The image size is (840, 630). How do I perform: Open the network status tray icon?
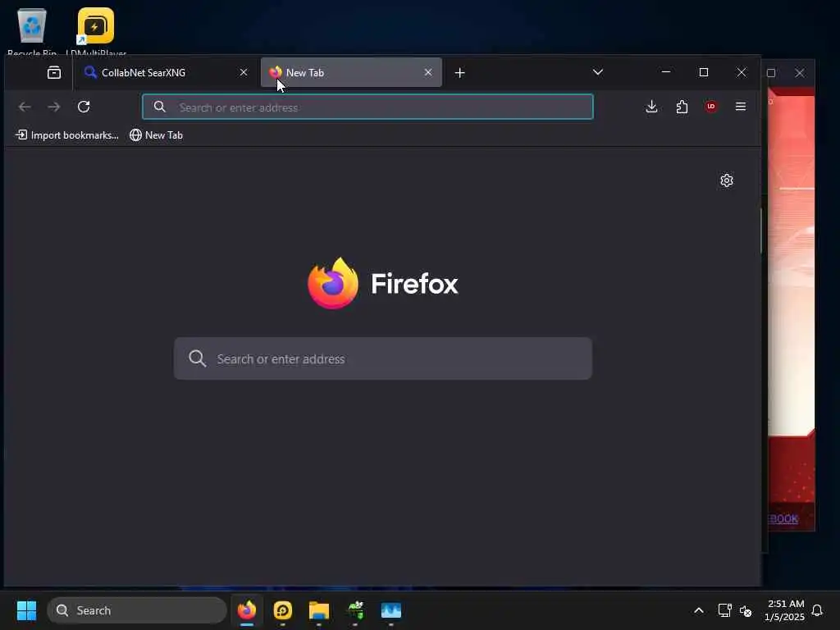(724, 610)
